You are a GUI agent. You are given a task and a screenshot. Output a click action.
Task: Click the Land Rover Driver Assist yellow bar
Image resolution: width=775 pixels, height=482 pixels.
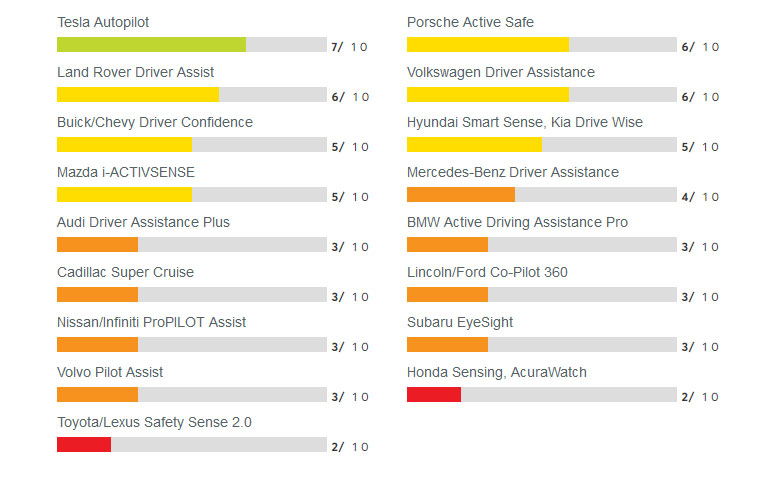pos(138,94)
